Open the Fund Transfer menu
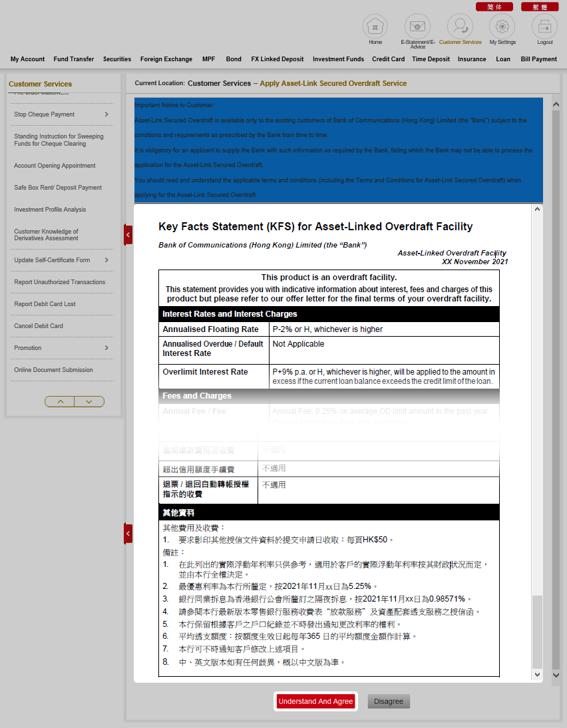 (x=74, y=59)
